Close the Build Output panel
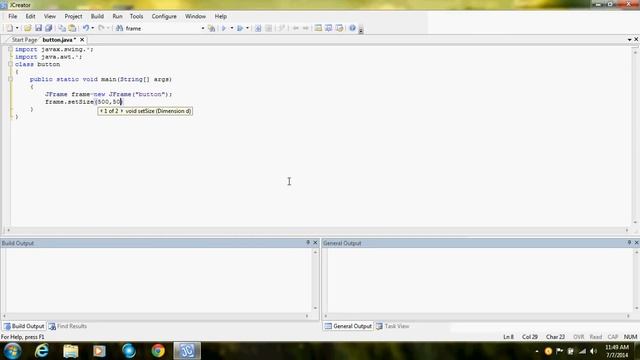 pyautogui.click(x=315, y=242)
